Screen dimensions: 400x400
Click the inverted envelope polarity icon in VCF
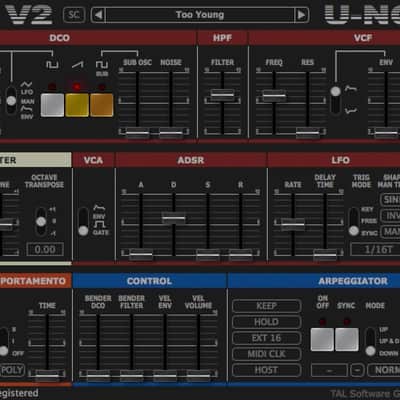click(351, 111)
